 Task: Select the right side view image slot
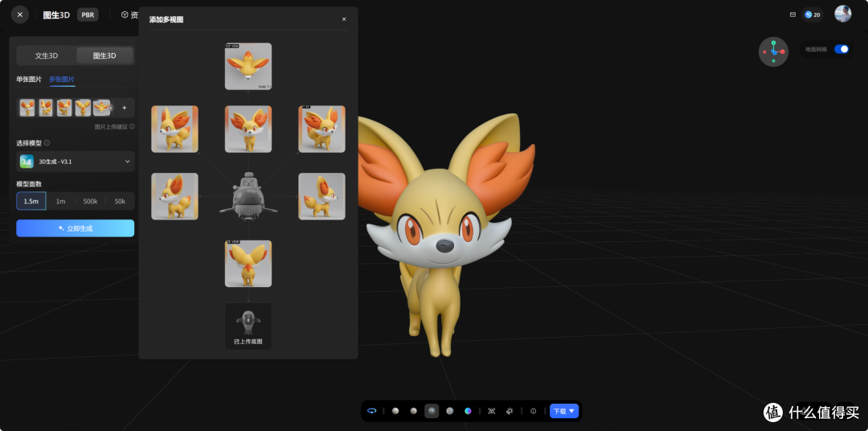point(321,196)
